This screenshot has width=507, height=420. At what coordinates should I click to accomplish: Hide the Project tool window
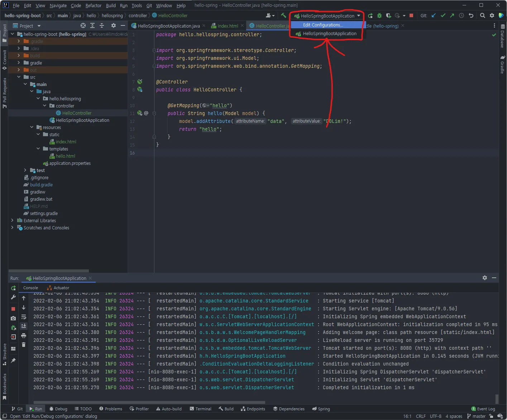tap(123, 25)
